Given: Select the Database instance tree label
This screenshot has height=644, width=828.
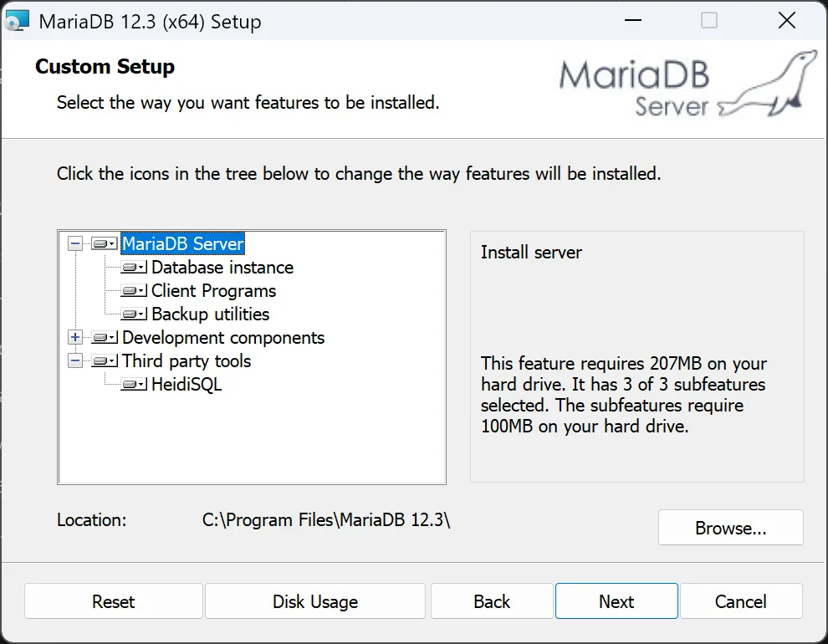Looking at the screenshot, I should tap(222, 267).
